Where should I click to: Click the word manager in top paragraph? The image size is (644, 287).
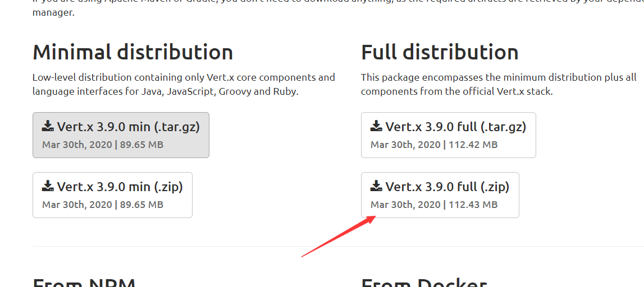pos(53,13)
